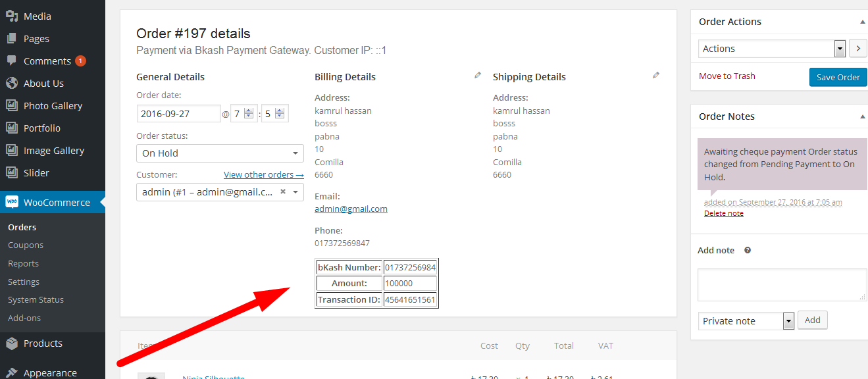Click the Image Gallery sidebar icon
The height and width of the screenshot is (379, 868).
click(11, 150)
